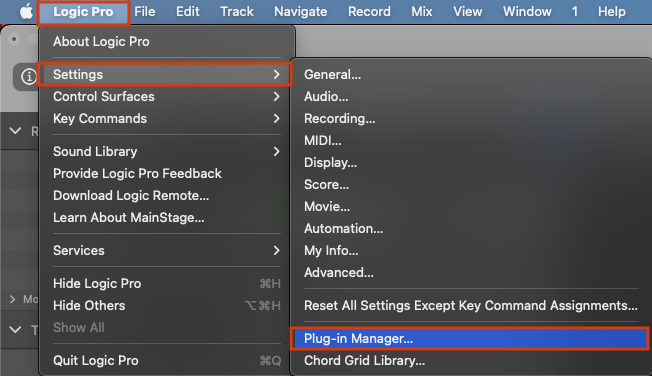Collapse the R inspector section chevron
This screenshot has height=376, width=652.
tap(15, 131)
